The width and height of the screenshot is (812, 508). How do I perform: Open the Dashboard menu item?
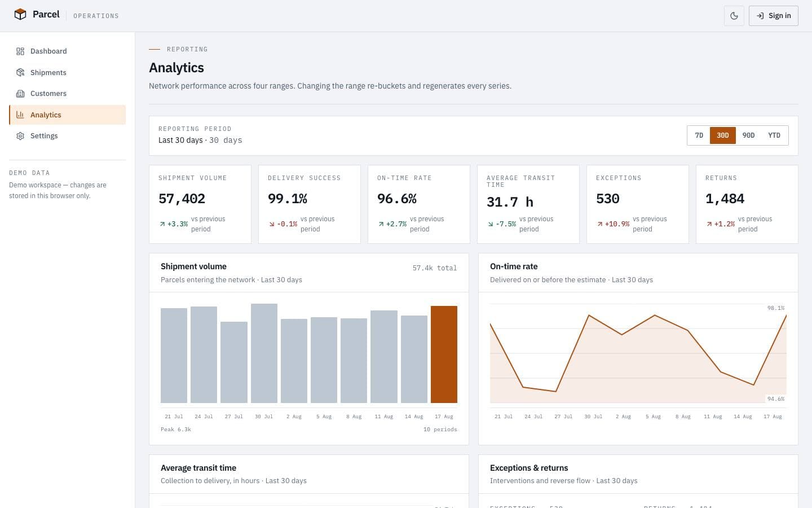[68, 51]
